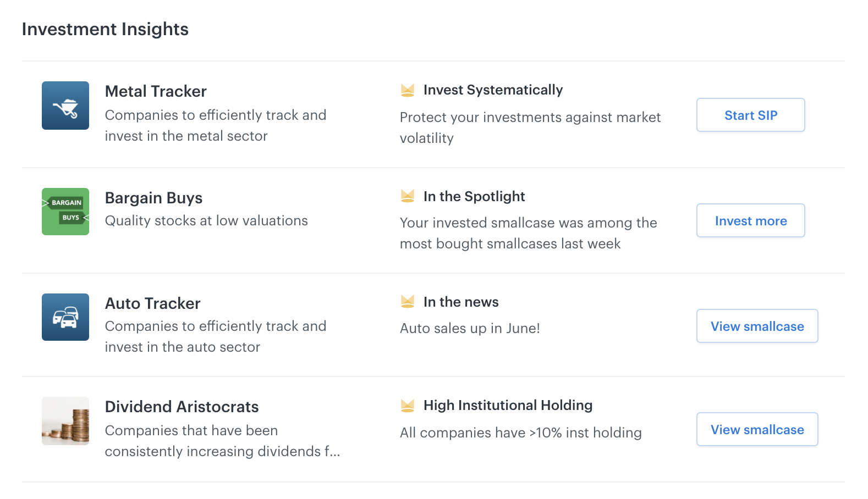
Task: Start a SIP for Metal Tracker
Action: coord(751,115)
